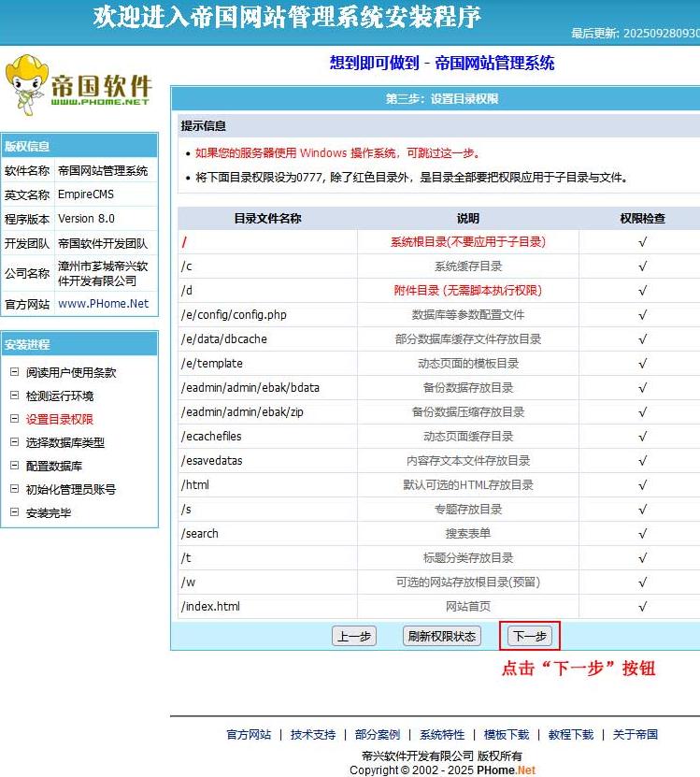700x777 pixels.
Task: Go to 技术支持 in the footer
Action: 313,735
